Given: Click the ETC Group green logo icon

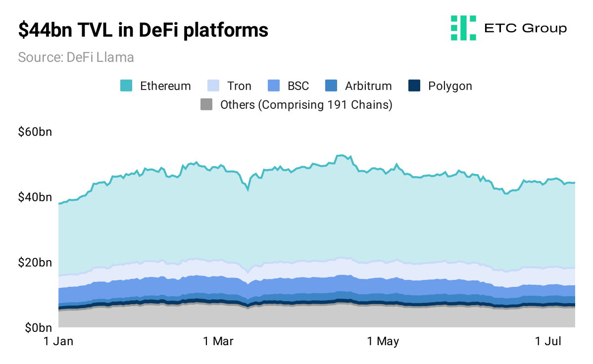Looking at the screenshot, I should 463,28.
